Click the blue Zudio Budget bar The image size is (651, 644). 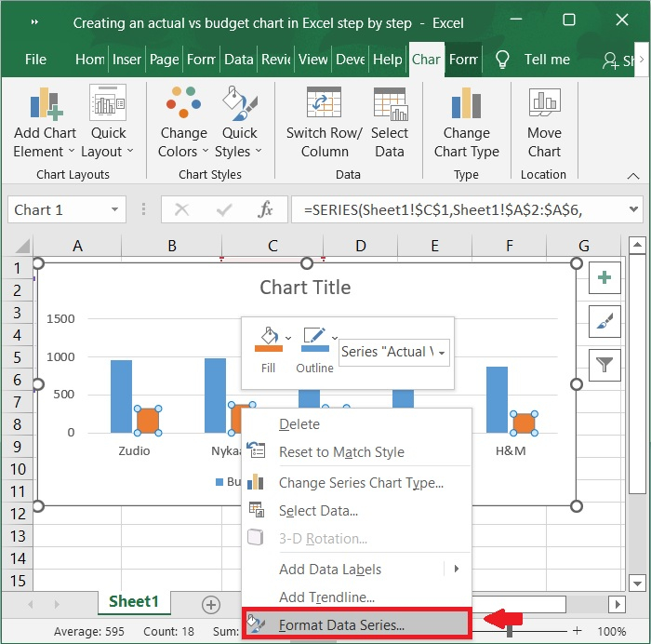point(121,396)
